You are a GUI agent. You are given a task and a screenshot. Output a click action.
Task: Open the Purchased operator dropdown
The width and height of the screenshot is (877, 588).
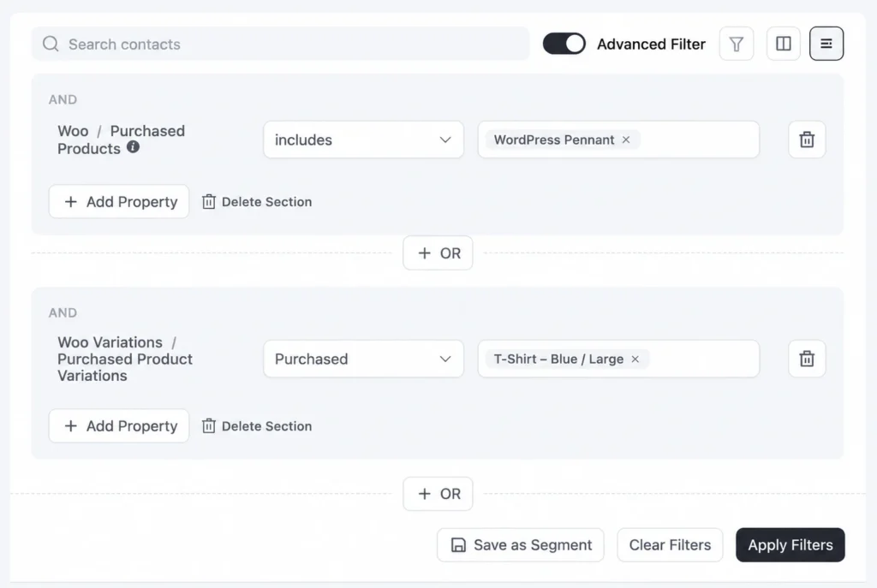pyautogui.click(x=363, y=359)
